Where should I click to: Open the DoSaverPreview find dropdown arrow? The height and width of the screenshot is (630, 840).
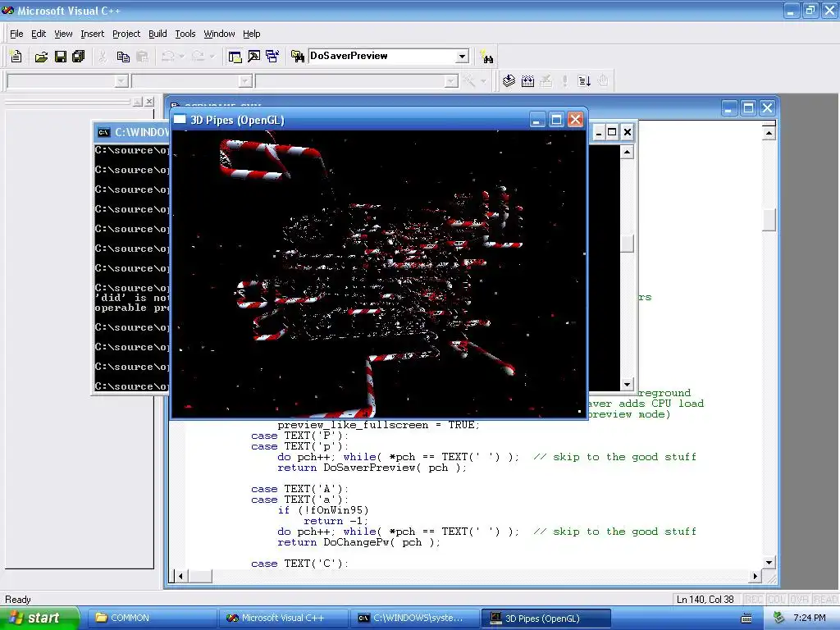(462, 57)
